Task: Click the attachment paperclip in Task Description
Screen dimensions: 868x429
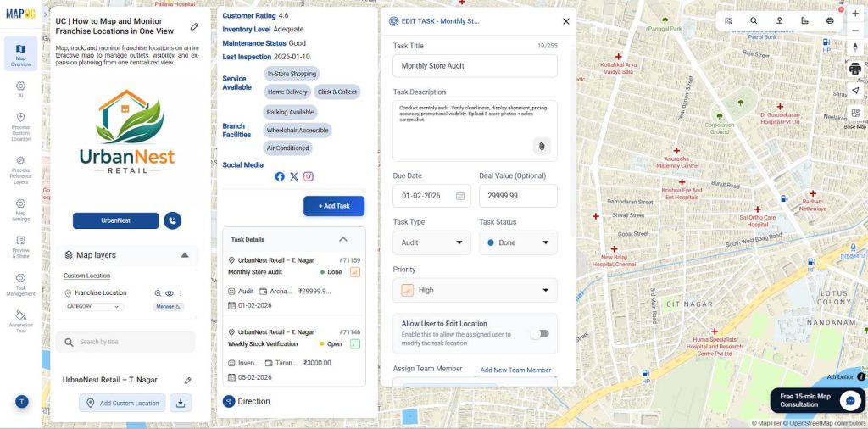Action: click(542, 146)
